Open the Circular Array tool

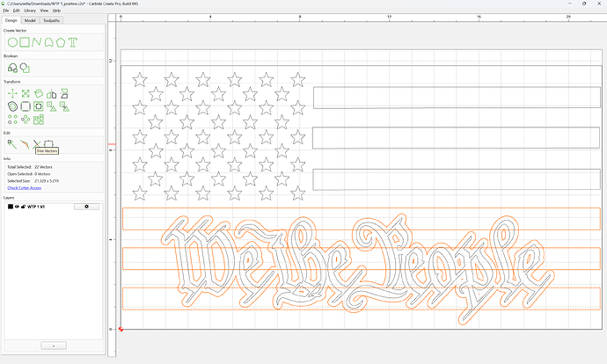[x=26, y=120]
